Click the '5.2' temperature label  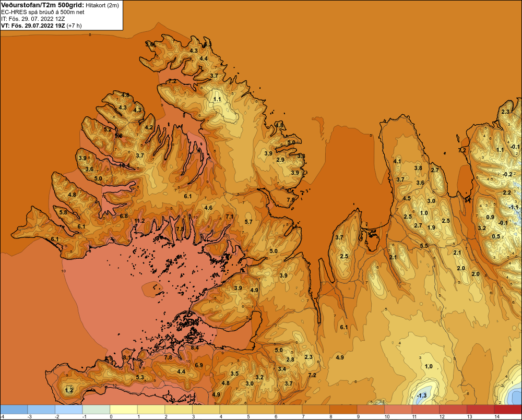click(107, 129)
